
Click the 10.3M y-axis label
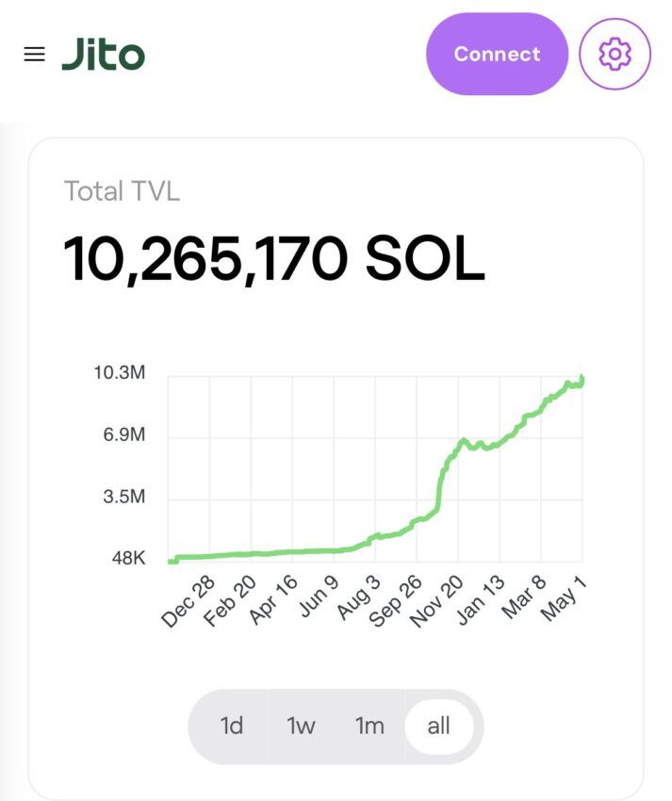point(120,373)
